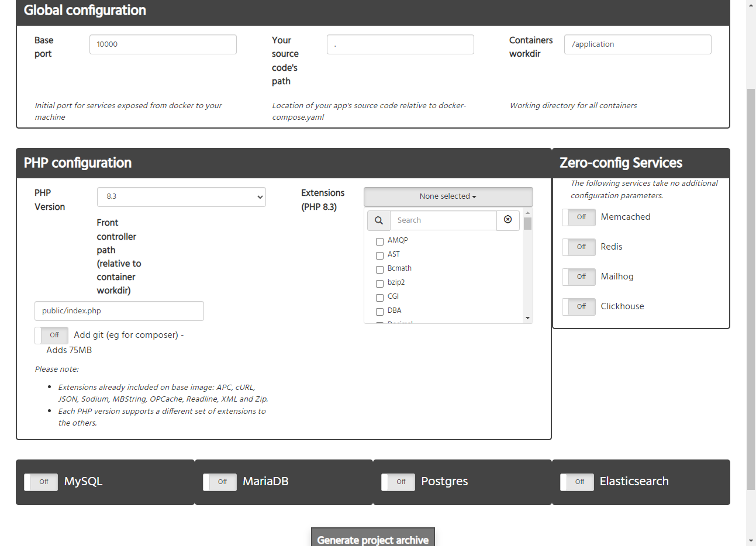This screenshot has height=546, width=756.
Task: Enable the Redis service switch
Action: 578,247
